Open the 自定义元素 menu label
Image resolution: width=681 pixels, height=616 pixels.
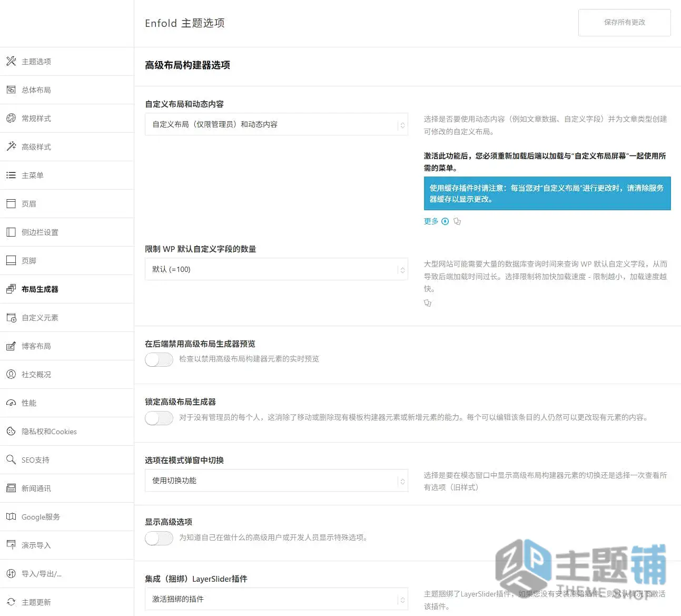[x=40, y=318]
